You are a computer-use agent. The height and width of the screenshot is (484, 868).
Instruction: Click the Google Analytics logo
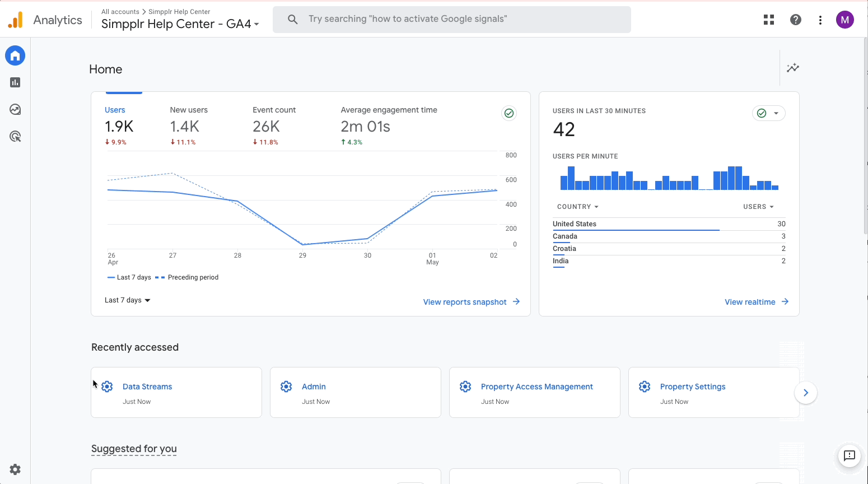point(15,19)
